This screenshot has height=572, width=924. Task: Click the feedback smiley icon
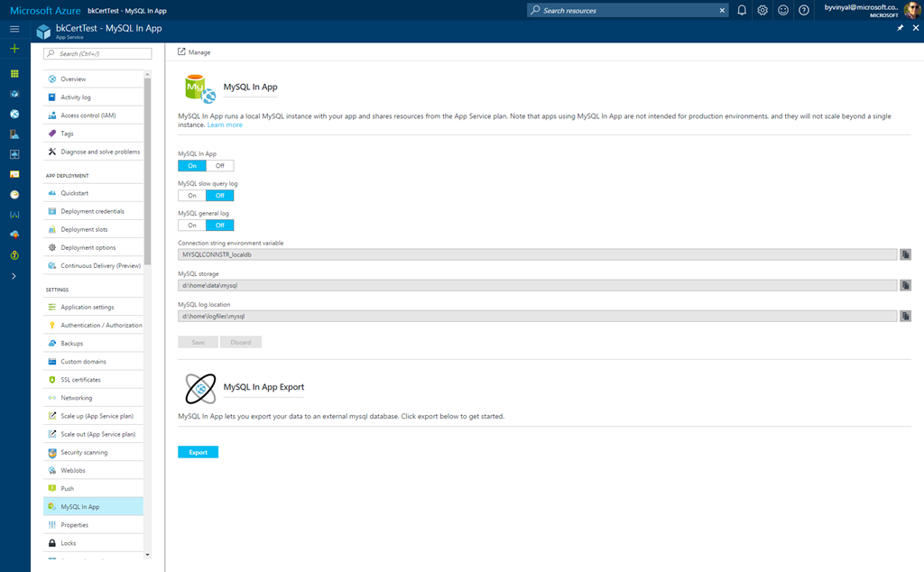(x=783, y=10)
